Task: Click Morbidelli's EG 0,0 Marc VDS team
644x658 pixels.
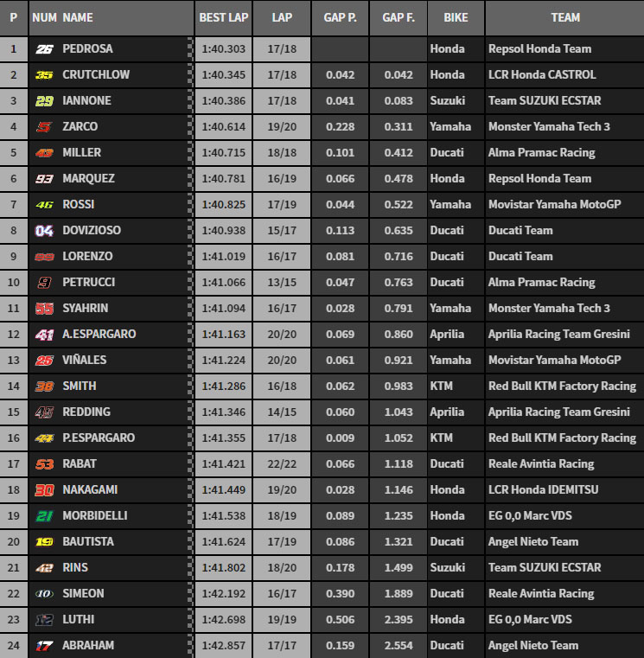Action: point(530,515)
